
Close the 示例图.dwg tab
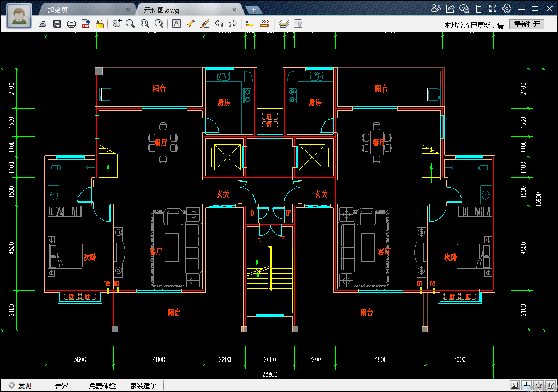pos(234,10)
